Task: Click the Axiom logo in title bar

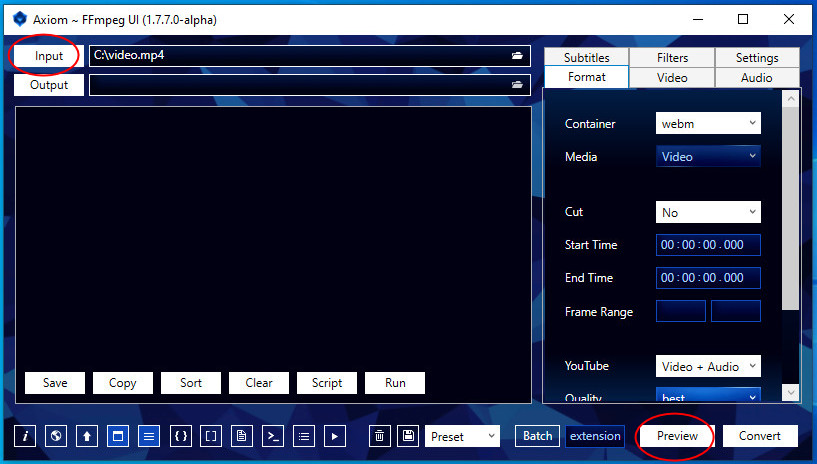Action: coord(20,19)
